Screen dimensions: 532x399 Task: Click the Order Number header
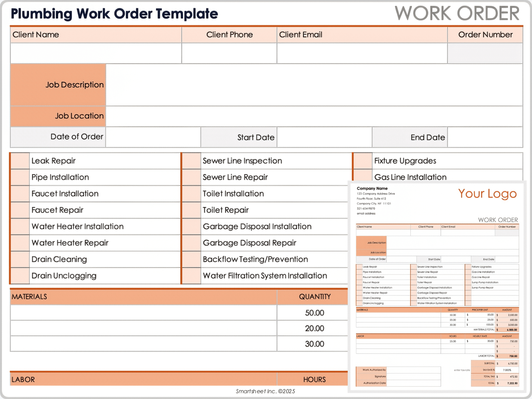pos(485,35)
